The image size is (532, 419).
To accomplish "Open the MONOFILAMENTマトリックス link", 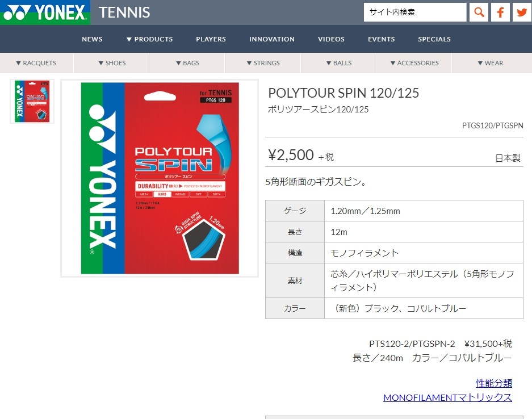I will [x=447, y=397].
